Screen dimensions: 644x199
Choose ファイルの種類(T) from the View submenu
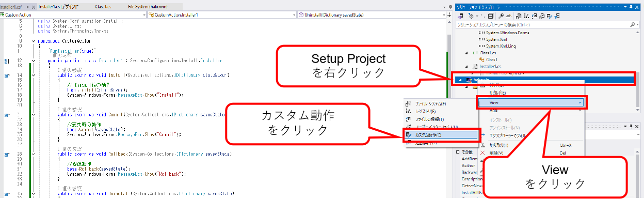coord(441,119)
